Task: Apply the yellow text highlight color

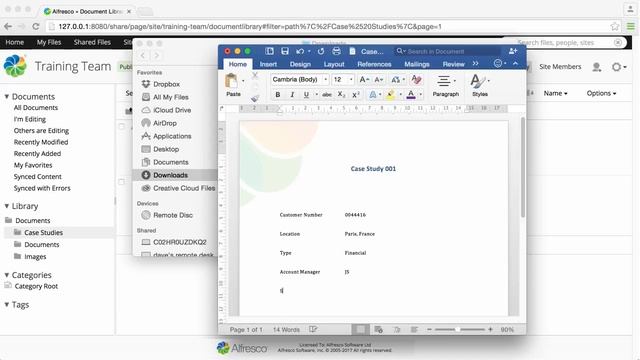Action: (391, 95)
